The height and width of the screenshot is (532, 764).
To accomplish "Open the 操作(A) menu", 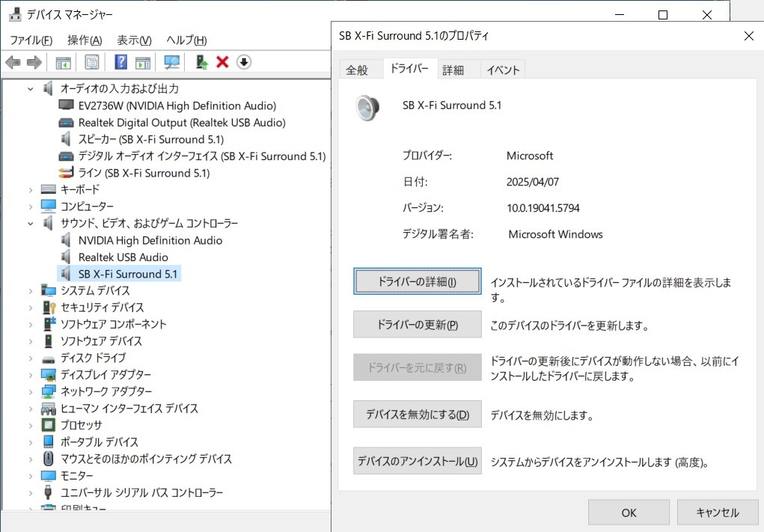I will [85, 40].
